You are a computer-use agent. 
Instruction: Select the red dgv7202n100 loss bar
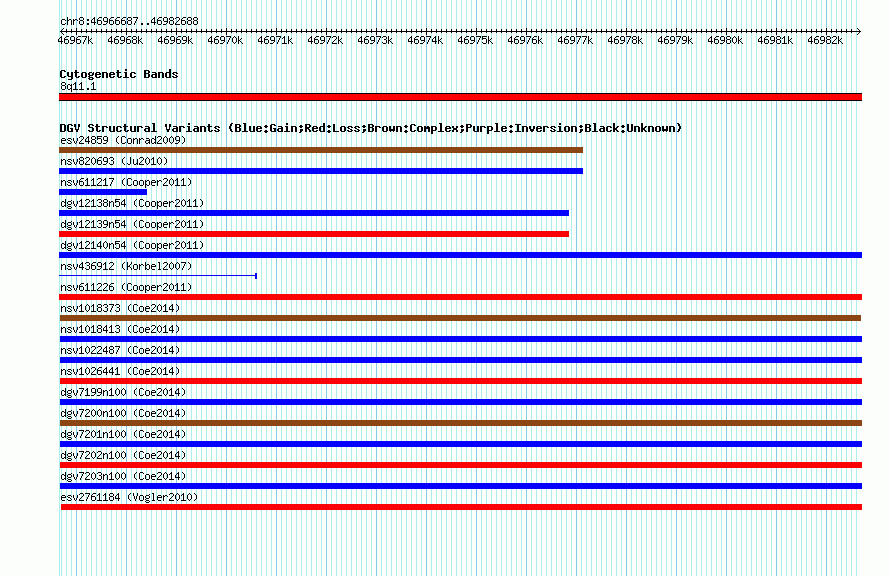tap(460, 465)
